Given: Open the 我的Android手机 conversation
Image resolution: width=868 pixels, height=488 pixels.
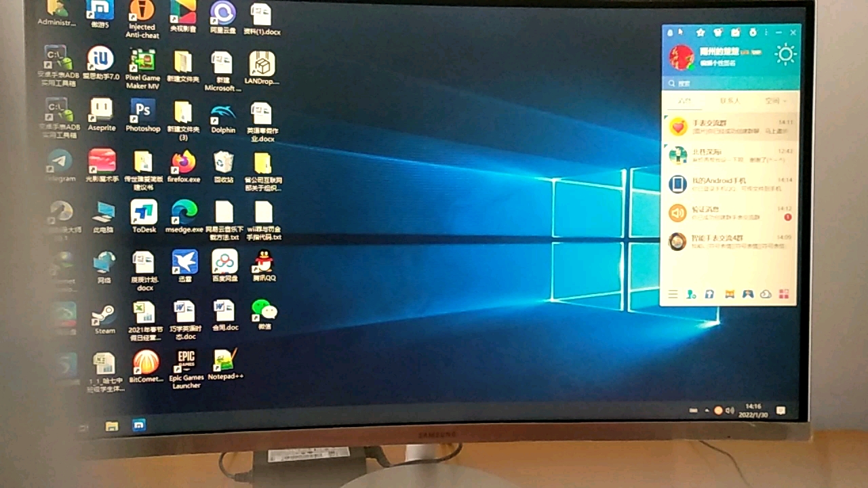Looking at the screenshot, I should click(730, 184).
